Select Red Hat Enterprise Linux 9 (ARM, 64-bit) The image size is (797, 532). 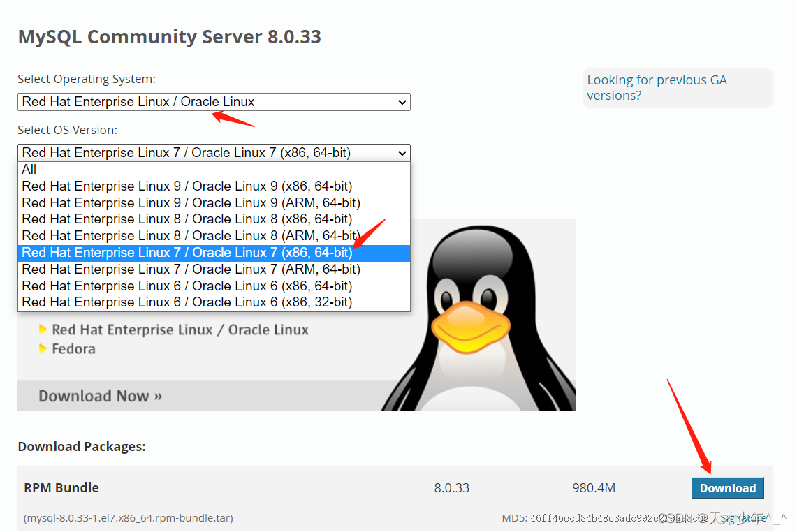coord(191,202)
